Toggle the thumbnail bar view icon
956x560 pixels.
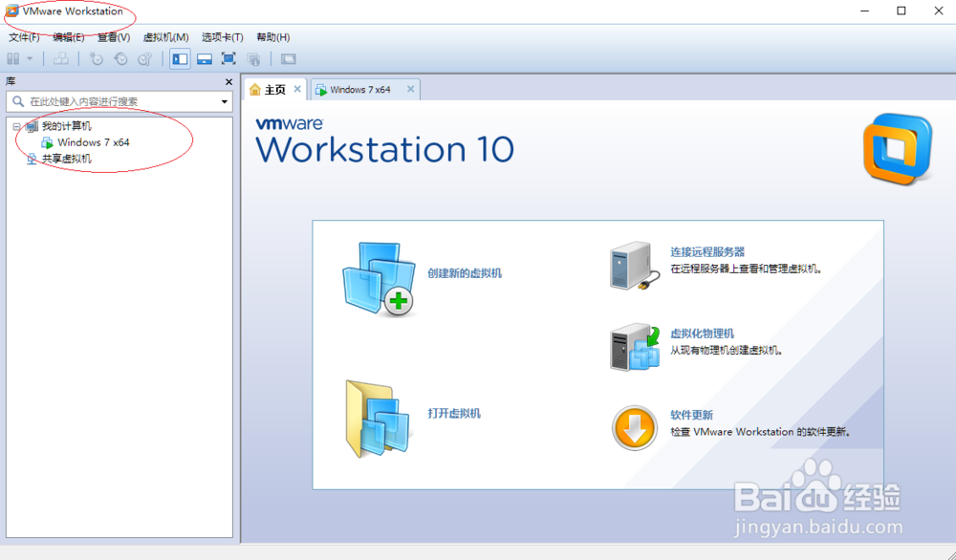pyautogui.click(x=205, y=59)
